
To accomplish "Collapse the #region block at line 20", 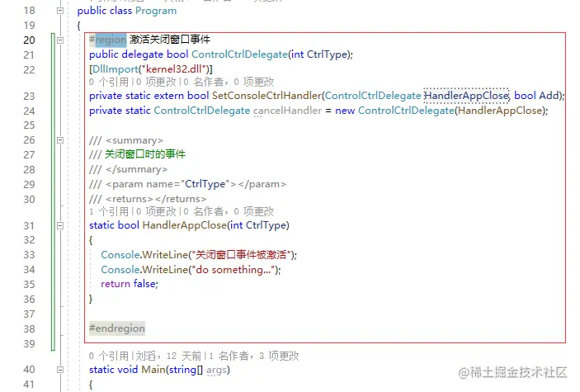I will click(60, 40).
